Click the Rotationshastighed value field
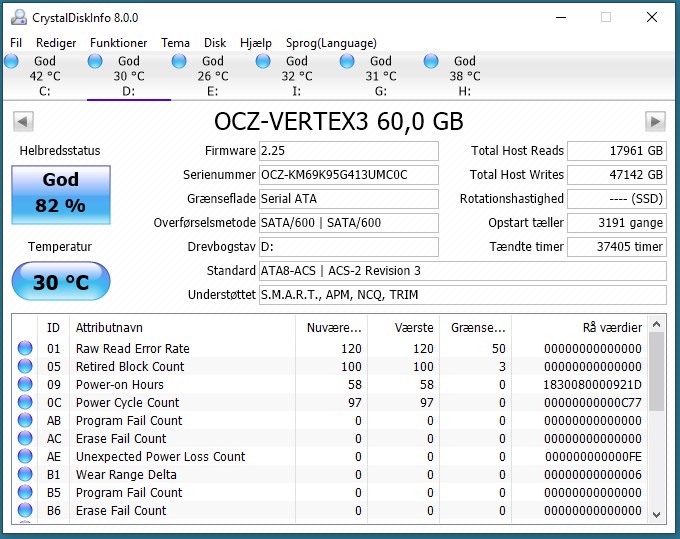The width and height of the screenshot is (680, 539). 617,199
